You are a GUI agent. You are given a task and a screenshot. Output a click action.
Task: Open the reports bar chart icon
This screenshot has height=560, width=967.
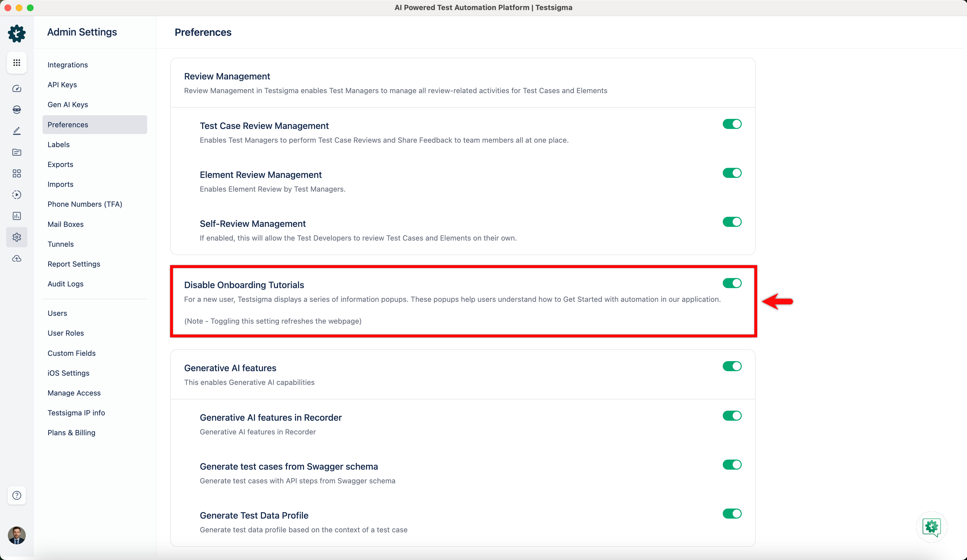click(17, 216)
